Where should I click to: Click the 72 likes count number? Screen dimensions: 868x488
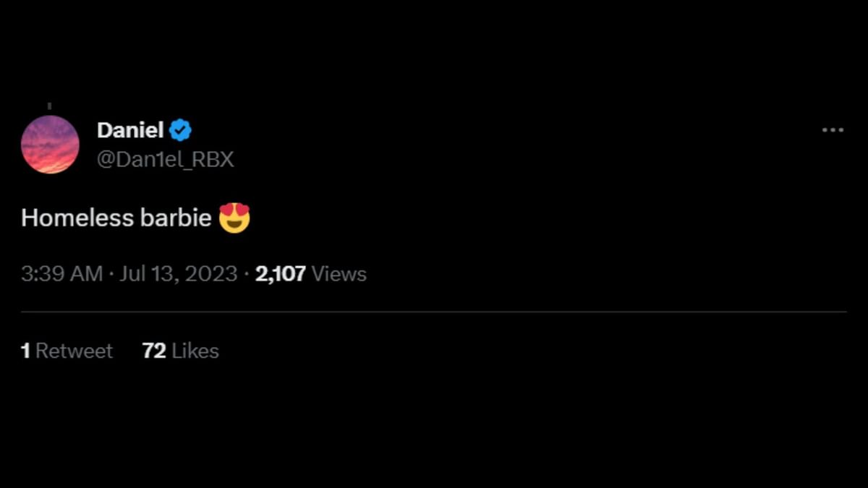click(x=154, y=351)
